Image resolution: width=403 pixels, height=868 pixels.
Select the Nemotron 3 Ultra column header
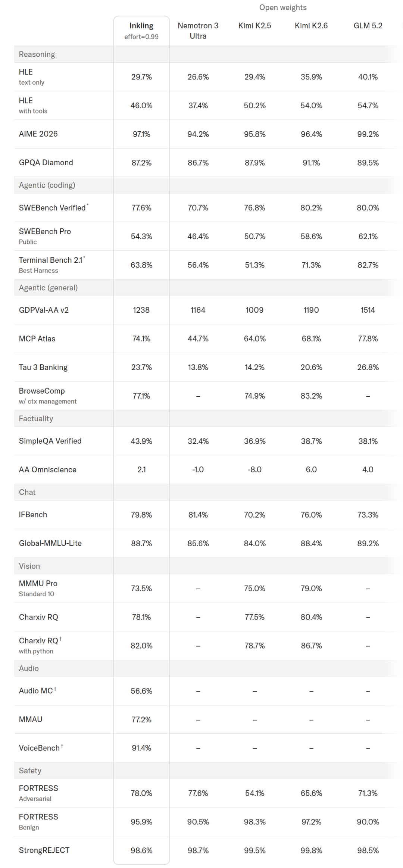(198, 31)
